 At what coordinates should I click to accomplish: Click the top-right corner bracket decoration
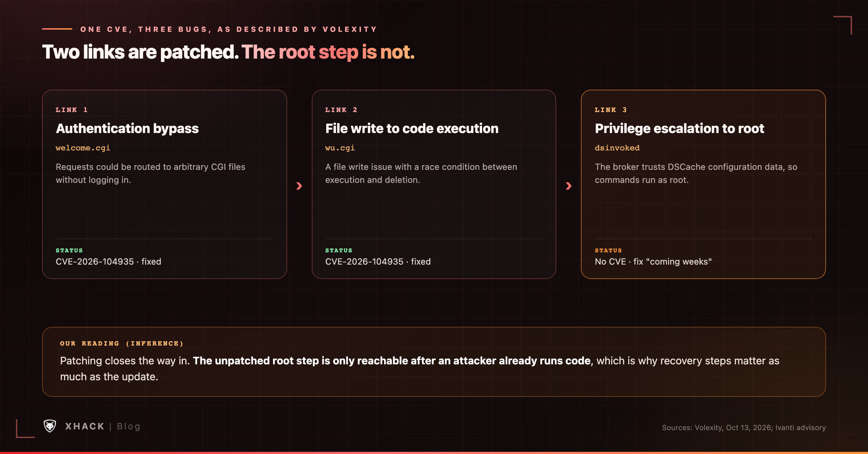click(x=843, y=25)
